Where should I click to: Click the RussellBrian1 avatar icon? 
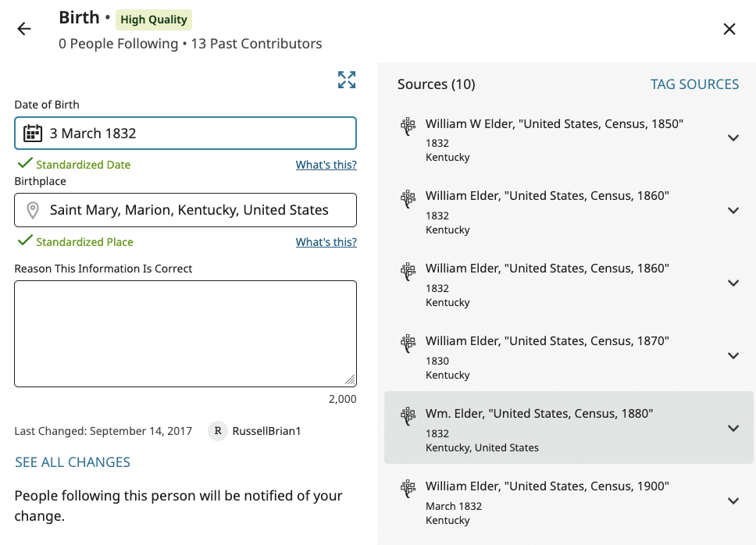[x=218, y=431]
